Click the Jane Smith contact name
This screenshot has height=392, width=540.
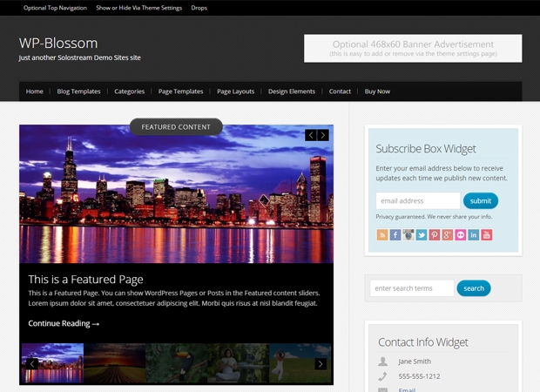pos(415,362)
